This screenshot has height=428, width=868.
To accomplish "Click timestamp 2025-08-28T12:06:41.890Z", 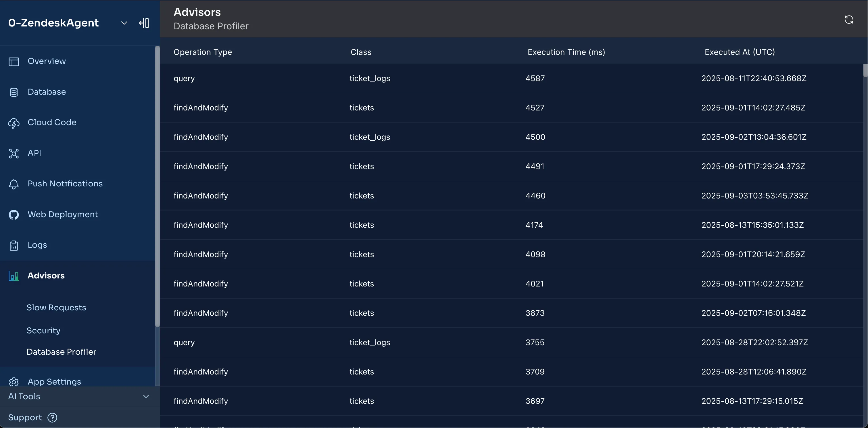I will (754, 372).
